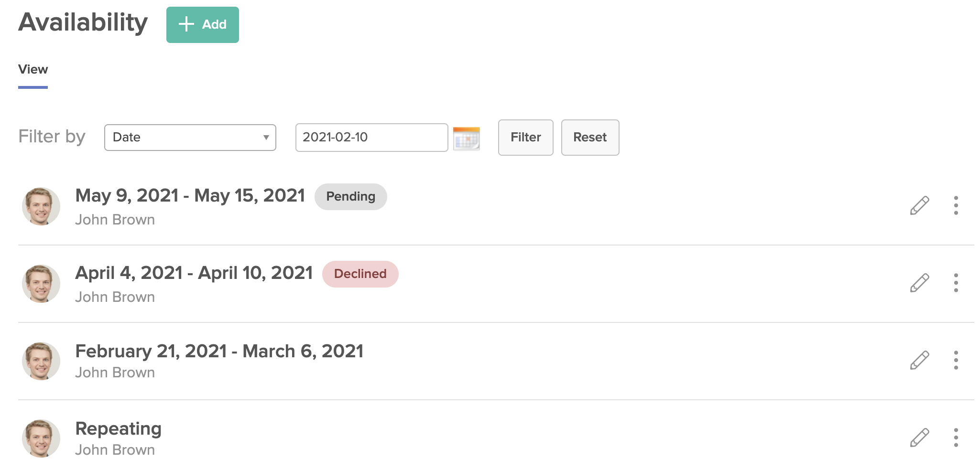Select the Declined status badge
Viewport: 980px width, 470px height.
point(360,274)
